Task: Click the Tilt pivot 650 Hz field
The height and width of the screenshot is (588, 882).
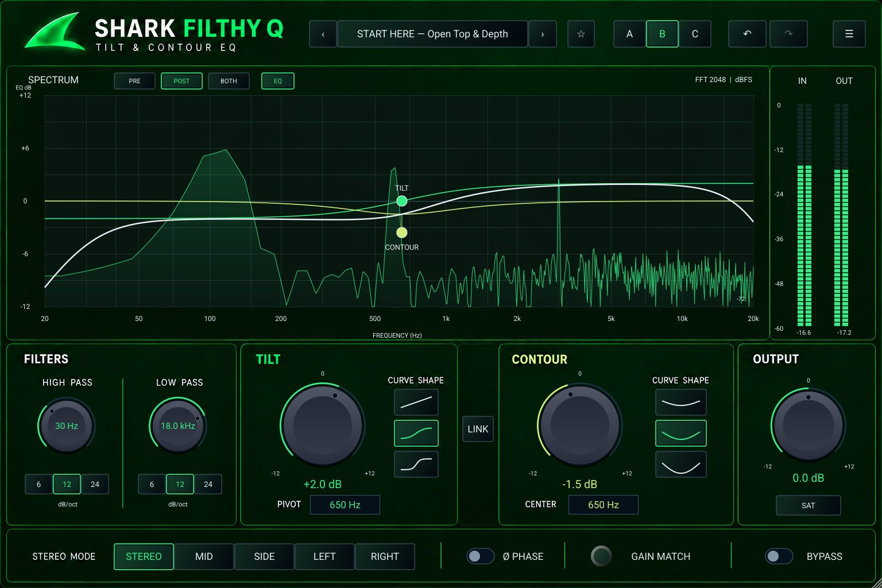Action: (345, 505)
